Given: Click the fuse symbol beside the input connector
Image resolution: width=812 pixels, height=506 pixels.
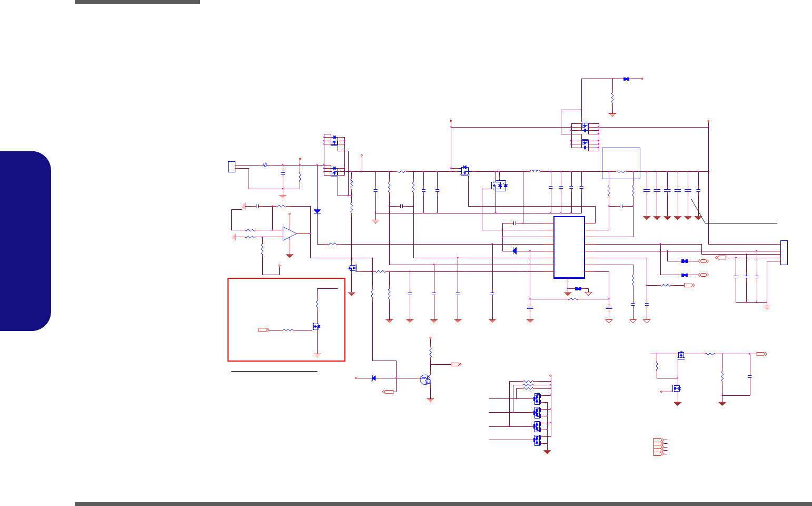Looking at the screenshot, I should coord(265,165).
